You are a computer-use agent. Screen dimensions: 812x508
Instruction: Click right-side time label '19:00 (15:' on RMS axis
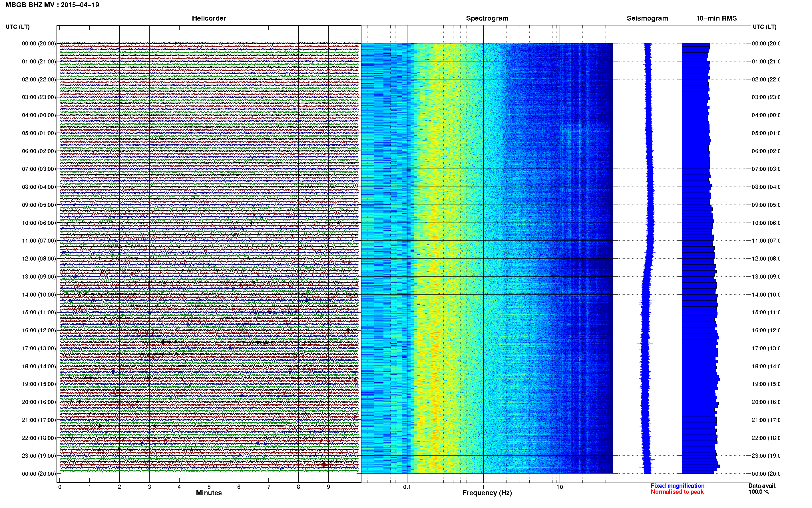click(x=765, y=384)
